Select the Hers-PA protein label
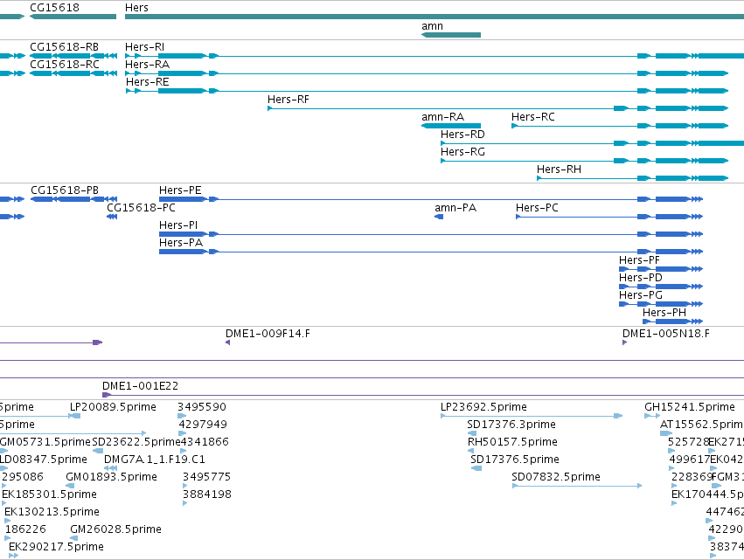744x560 pixels. pyautogui.click(x=181, y=243)
